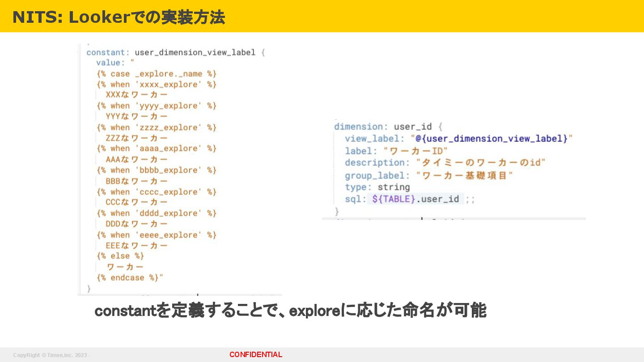The height and width of the screenshot is (362, 644).
Task: Click the "{% else %}" line
Action: click(120, 256)
